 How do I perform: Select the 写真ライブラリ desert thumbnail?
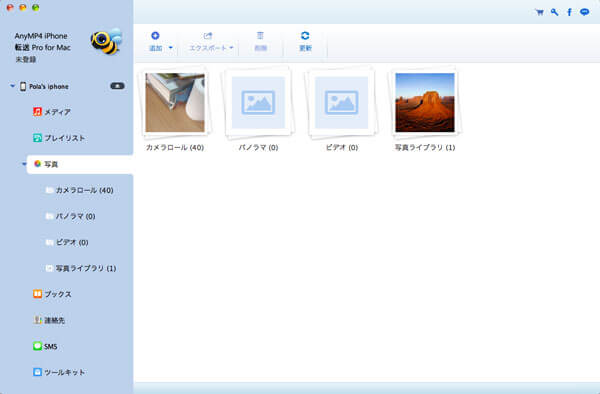coord(425,103)
